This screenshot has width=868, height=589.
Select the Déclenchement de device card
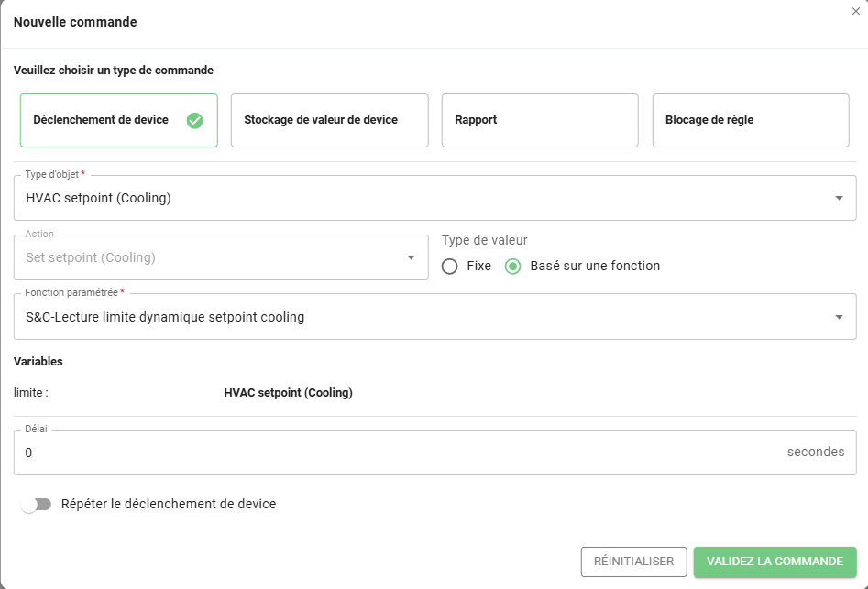click(x=101, y=120)
